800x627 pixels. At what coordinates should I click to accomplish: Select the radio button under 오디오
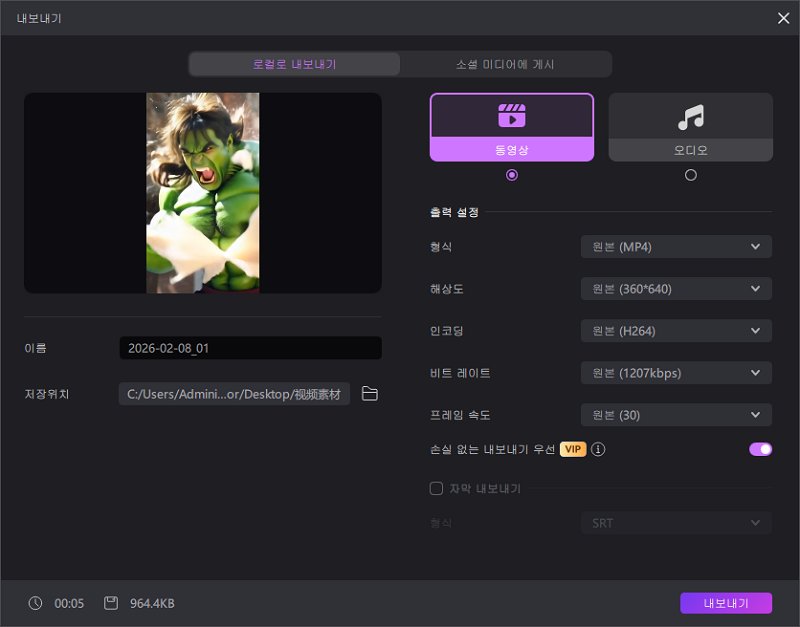(691, 174)
